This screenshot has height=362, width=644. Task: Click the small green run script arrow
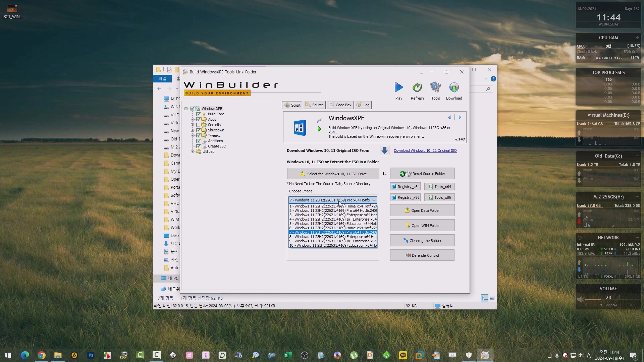(319, 129)
